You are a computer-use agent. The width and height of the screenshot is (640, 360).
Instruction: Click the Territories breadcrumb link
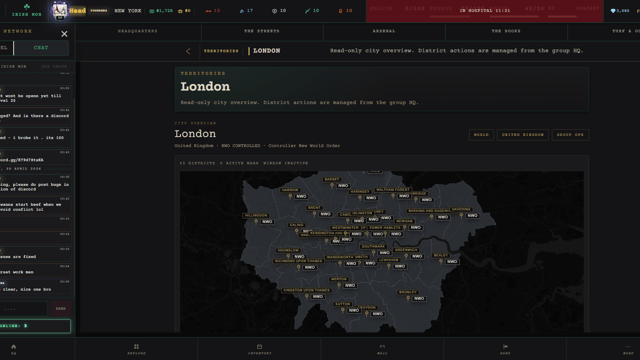pos(221,51)
